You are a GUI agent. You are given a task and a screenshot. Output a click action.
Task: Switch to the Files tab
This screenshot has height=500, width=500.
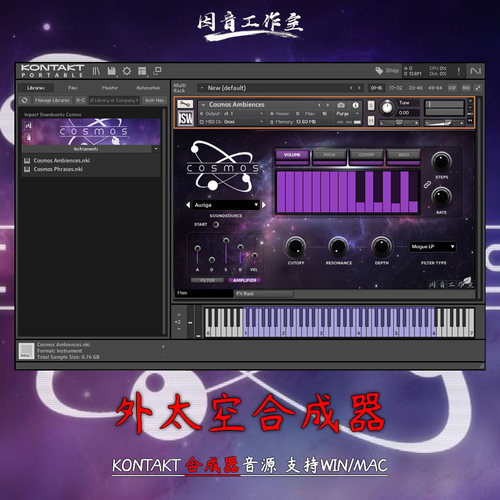[73, 88]
